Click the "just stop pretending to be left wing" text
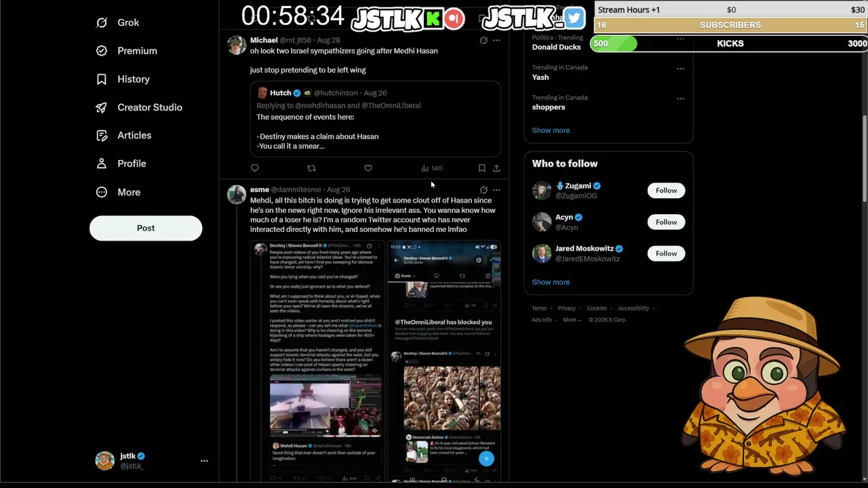The width and height of the screenshot is (868, 488). pyautogui.click(x=308, y=70)
